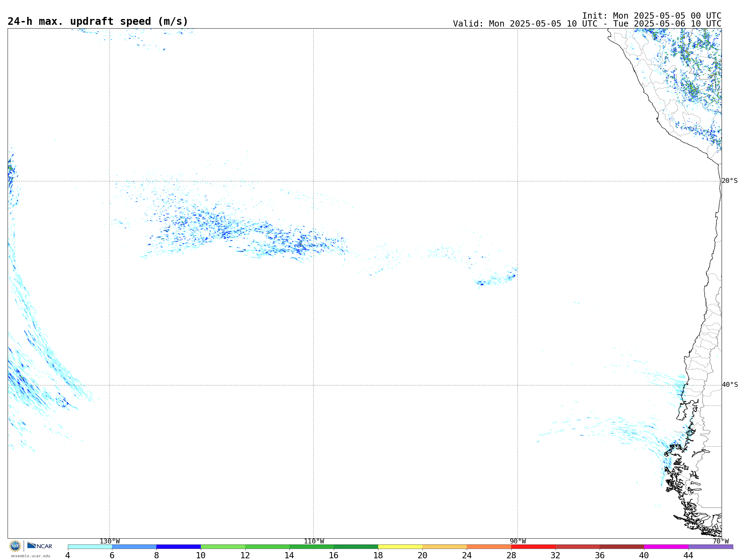Viewport: 744px width, 560px height.
Task: Click the 40°S latitude label
Action: [x=730, y=385]
